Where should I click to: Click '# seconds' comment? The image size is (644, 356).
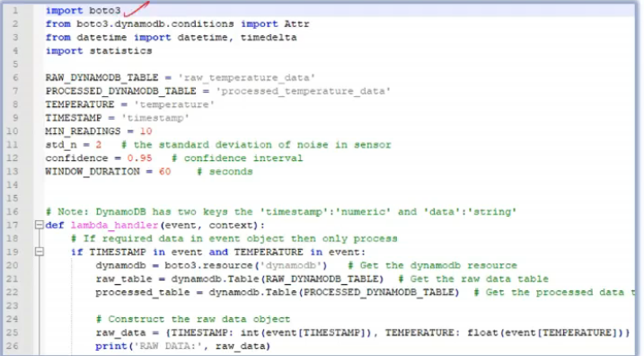click(225, 172)
